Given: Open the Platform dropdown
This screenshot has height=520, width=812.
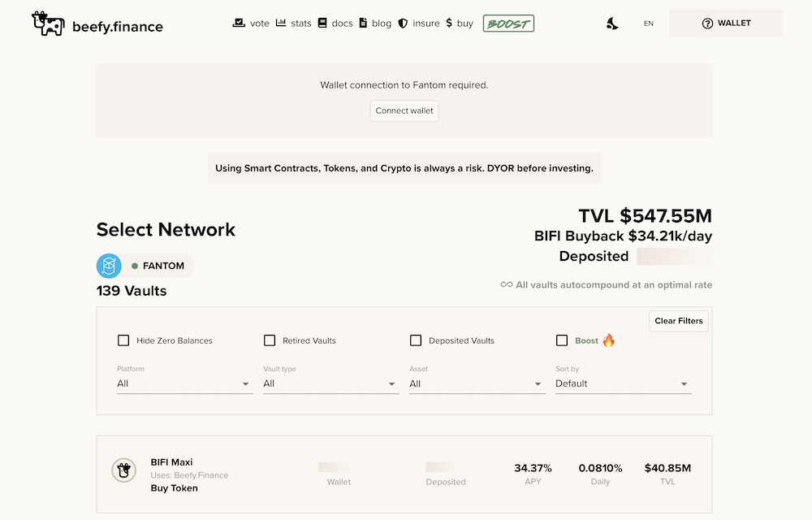Looking at the screenshot, I should tap(185, 383).
